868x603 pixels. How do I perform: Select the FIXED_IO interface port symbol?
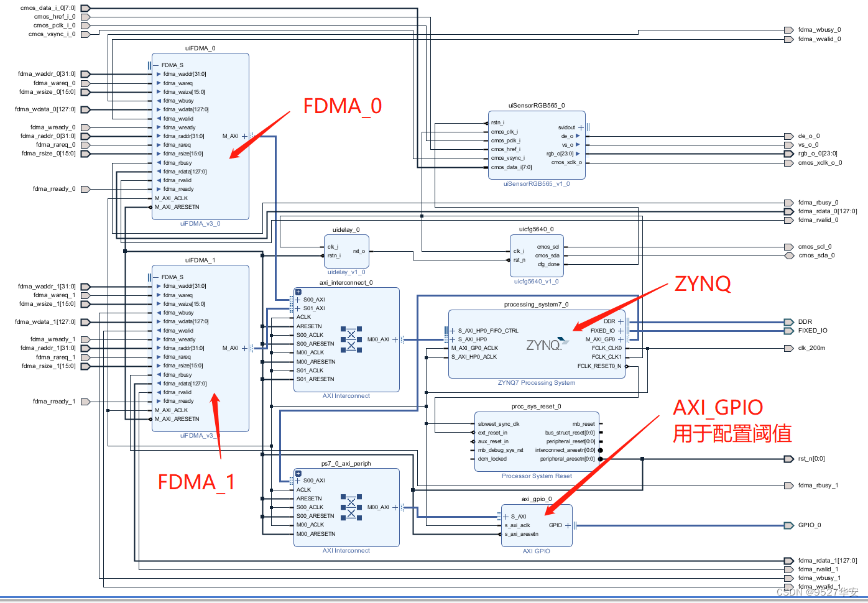tap(788, 331)
